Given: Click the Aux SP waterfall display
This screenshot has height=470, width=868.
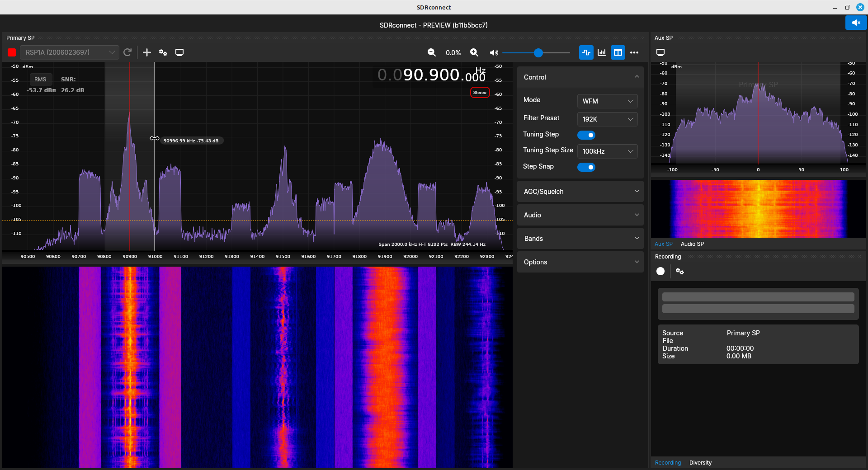Looking at the screenshot, I should [x=758, y=209].
